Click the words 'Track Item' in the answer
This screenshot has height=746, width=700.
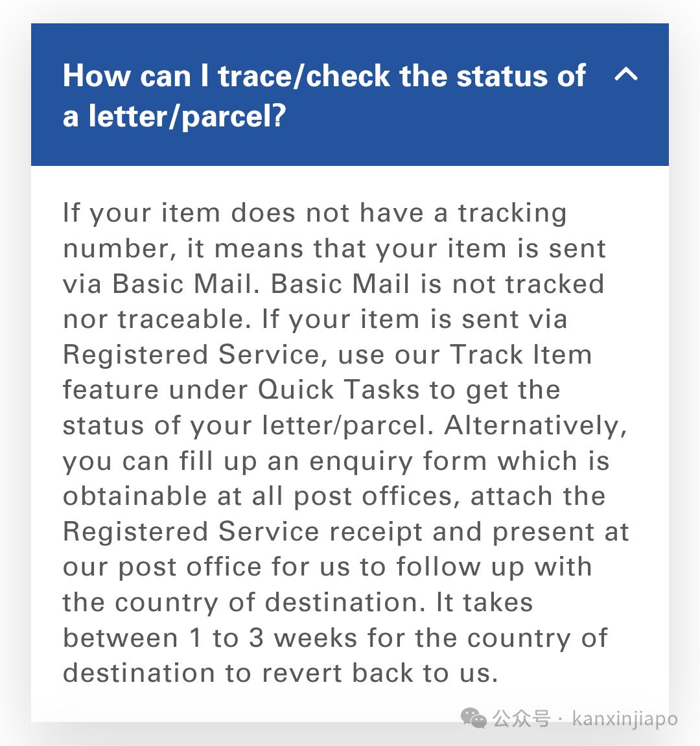[522, 354]
